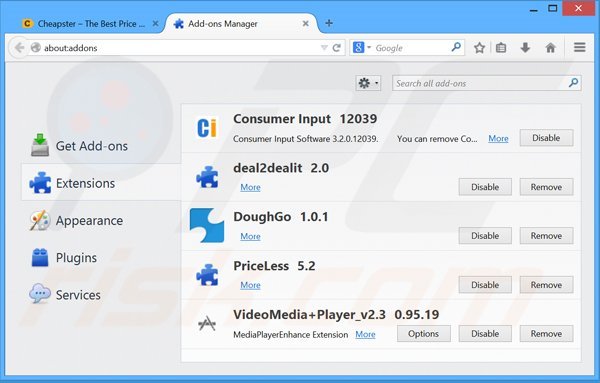The height and width of the screenshot is (383, 600).
Task: Remove the DoughGo extension
Action: 546,236
